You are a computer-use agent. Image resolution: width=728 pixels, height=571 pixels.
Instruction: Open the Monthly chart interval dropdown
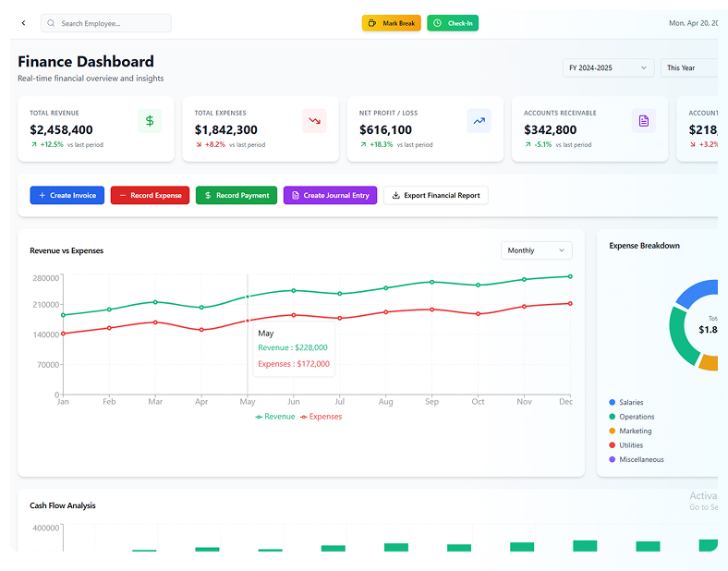click(x=536, y=250)
